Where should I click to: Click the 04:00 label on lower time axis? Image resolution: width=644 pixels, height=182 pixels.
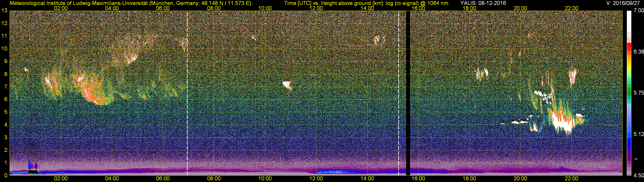point(112,179)
